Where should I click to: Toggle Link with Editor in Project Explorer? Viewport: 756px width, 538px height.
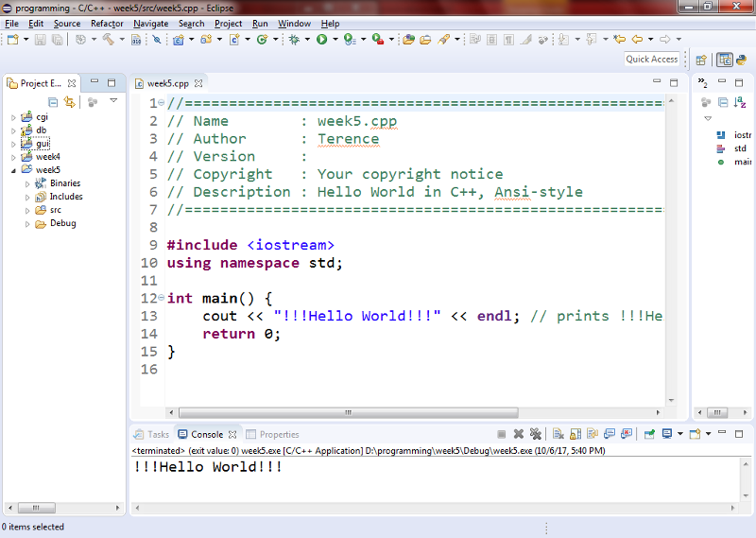69,102
